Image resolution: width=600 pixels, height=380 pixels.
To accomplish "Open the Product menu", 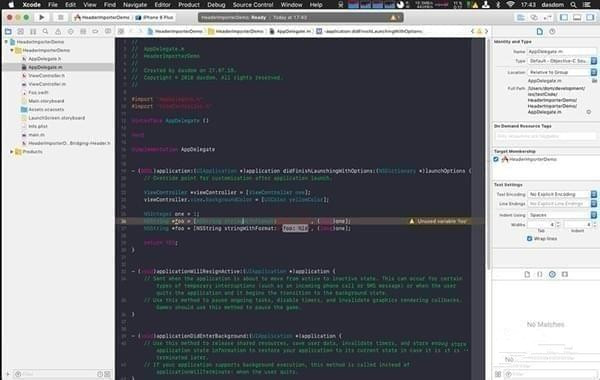I will [x=189, y=5].
